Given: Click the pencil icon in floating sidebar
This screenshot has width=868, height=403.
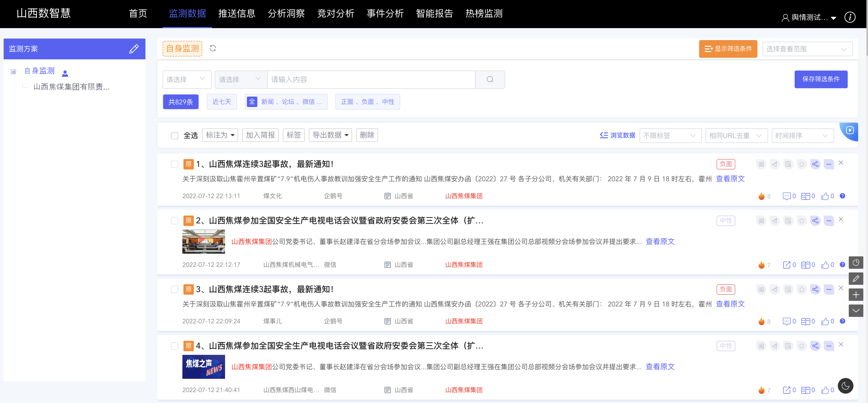Looking at the screenshot, I should click(856, 279).
